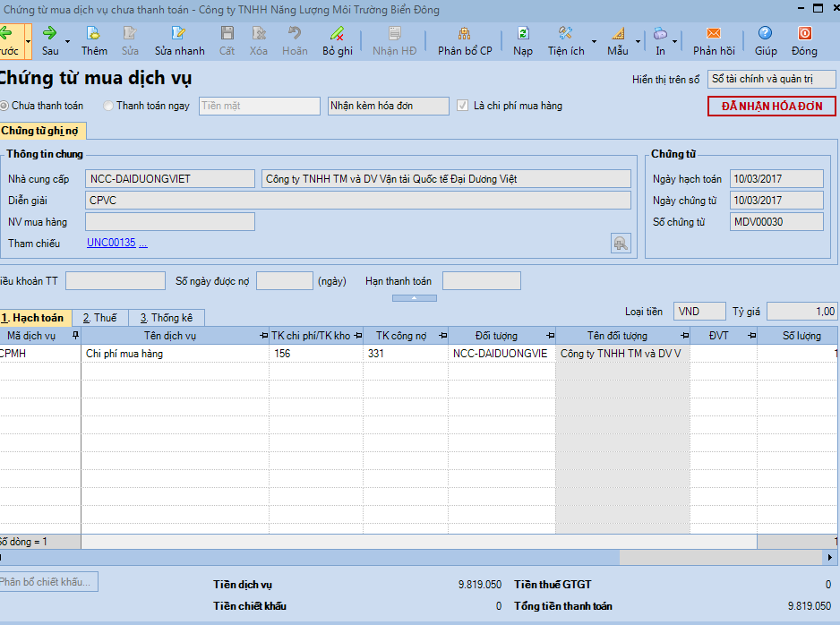Switch to the 3. Thống kê tab
Screen dimensions: 840x625
166,318
